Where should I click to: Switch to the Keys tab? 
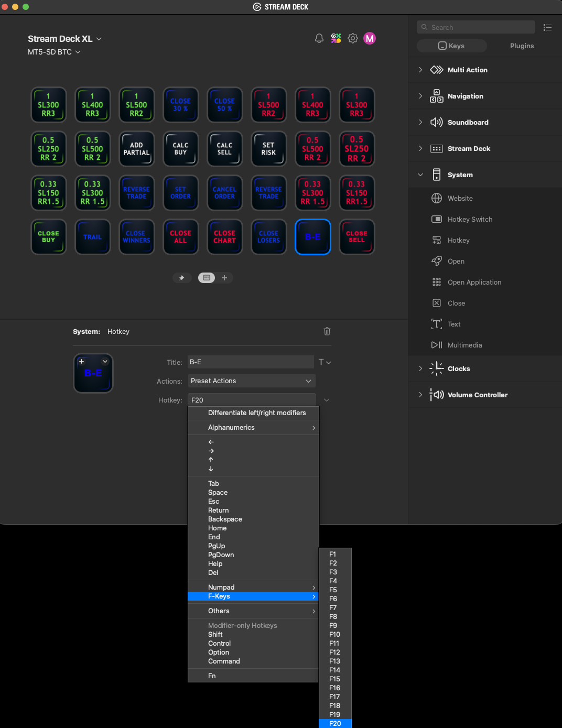click(x=452, y=46)
